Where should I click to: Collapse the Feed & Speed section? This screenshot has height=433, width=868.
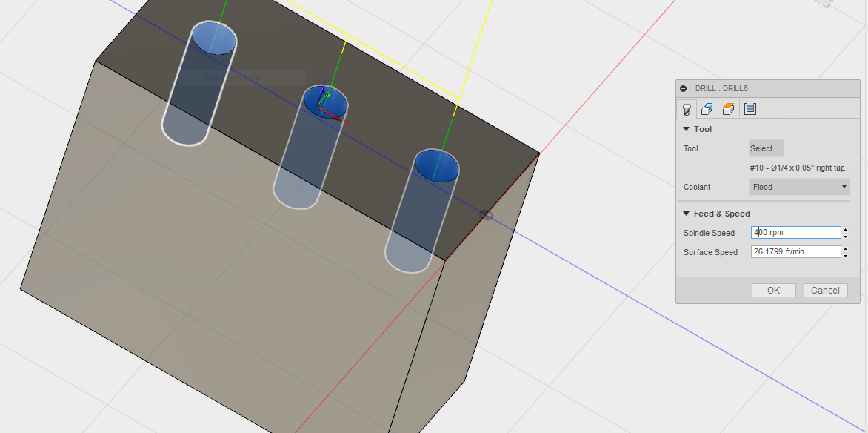[686, 214]
